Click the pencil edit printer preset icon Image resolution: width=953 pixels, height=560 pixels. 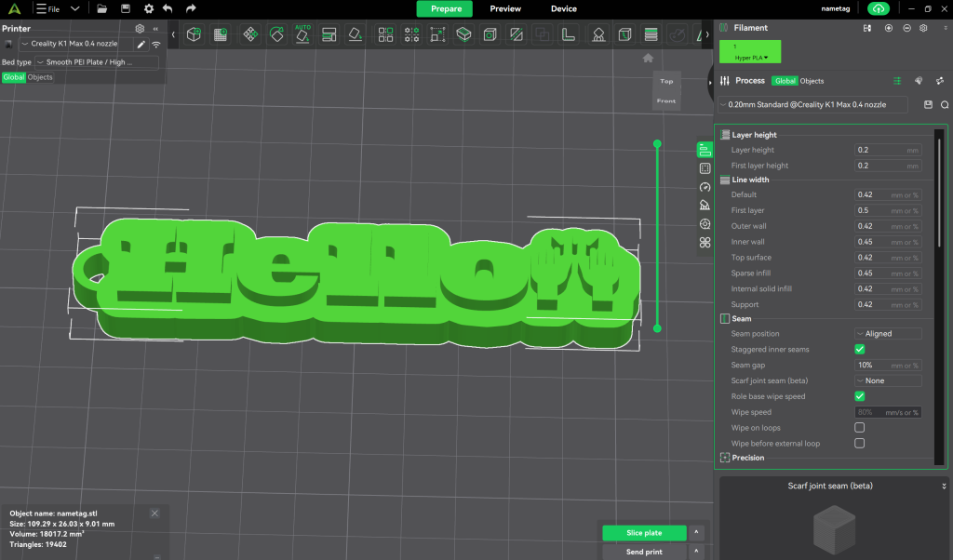[141, 44]
